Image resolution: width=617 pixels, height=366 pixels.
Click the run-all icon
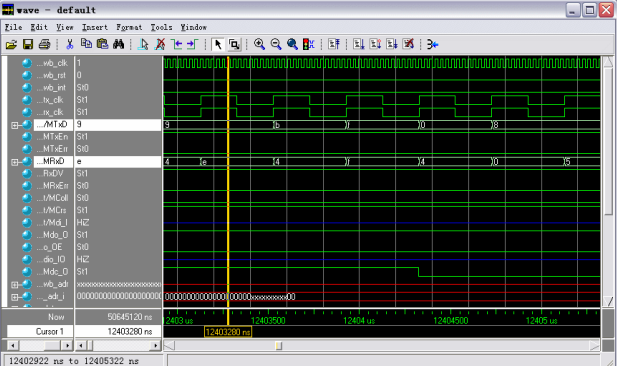(x=392, y=44)
